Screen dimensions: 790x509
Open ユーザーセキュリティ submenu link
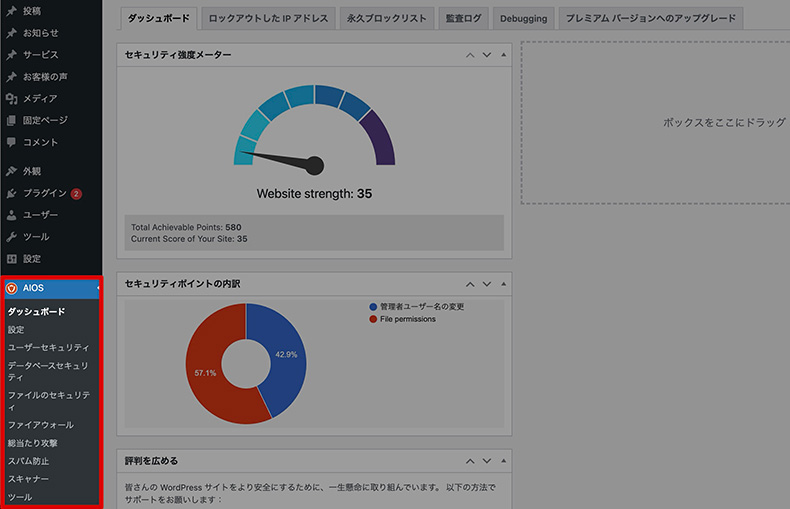tap(48, 348)
